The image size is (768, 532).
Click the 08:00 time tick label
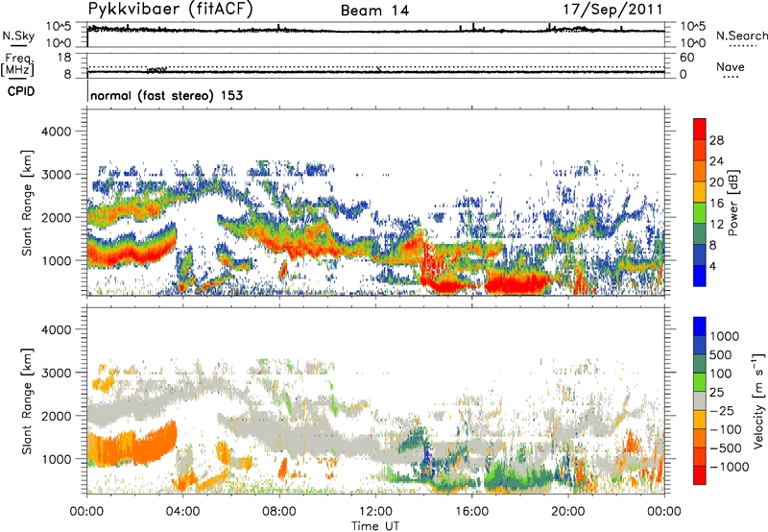point(279,512)
